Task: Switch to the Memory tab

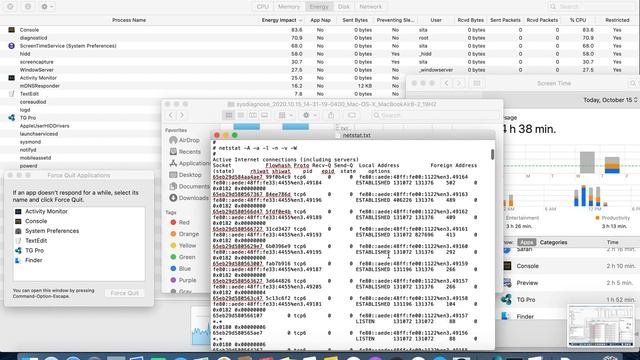Action: [x=289, y=7]
